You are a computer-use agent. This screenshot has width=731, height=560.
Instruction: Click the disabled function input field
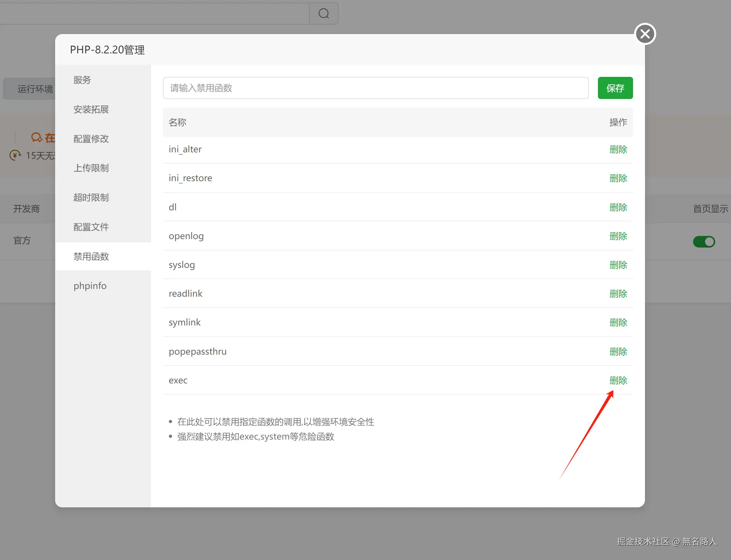(x=375, y=88)
